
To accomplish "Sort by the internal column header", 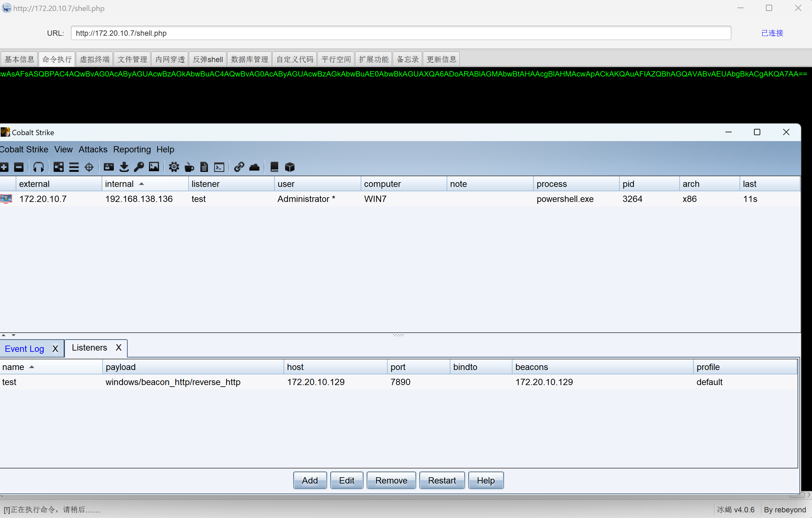I will coord(119,184).
